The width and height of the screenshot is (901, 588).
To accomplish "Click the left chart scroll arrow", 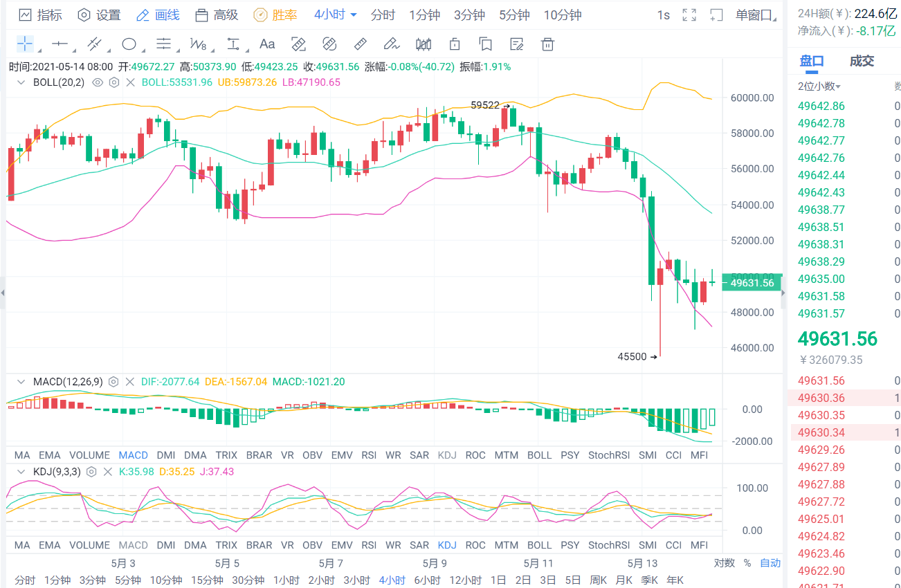I will coord(3,293).
